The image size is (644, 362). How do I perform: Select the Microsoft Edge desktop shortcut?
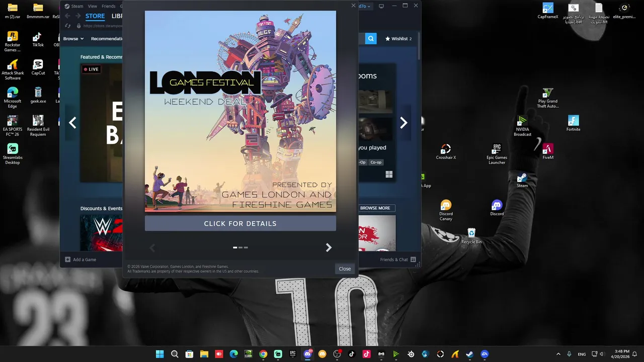pyautogui.click(x=13, y=98)
